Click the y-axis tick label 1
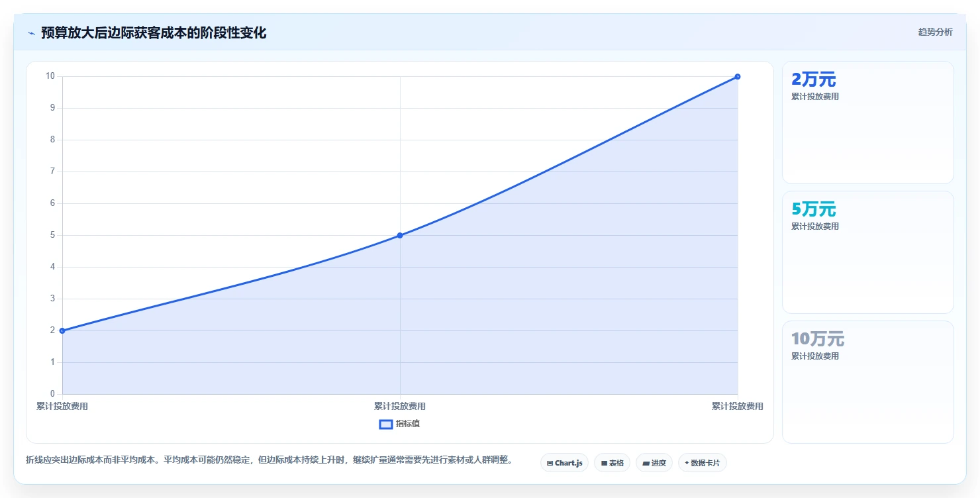This screenshot has height=498, width=980. click(x=52, y=362)
